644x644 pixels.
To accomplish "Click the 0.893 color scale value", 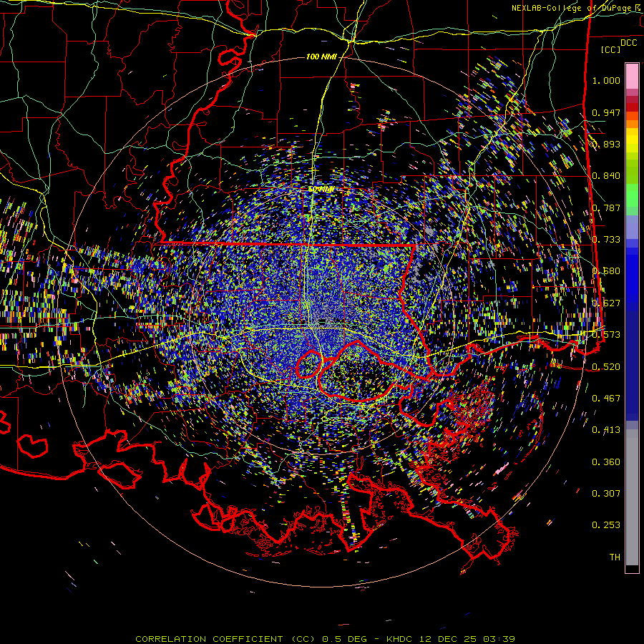I will coord(606,144).
